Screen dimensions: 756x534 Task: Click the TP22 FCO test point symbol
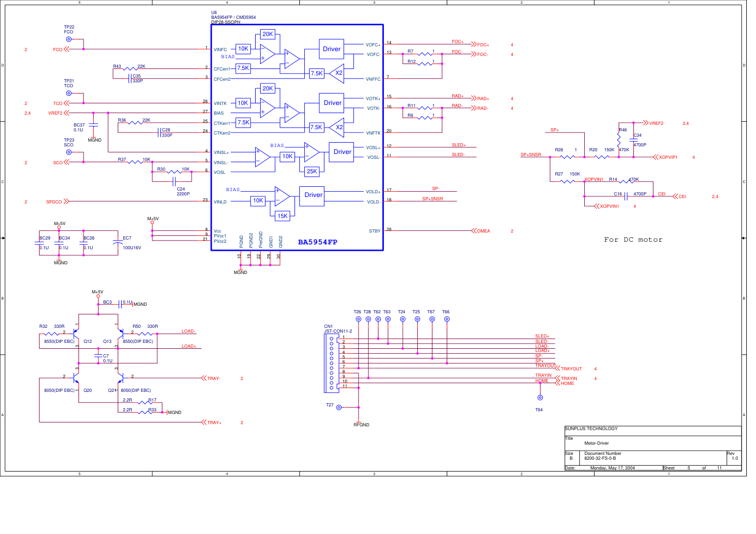pos(68,39)
